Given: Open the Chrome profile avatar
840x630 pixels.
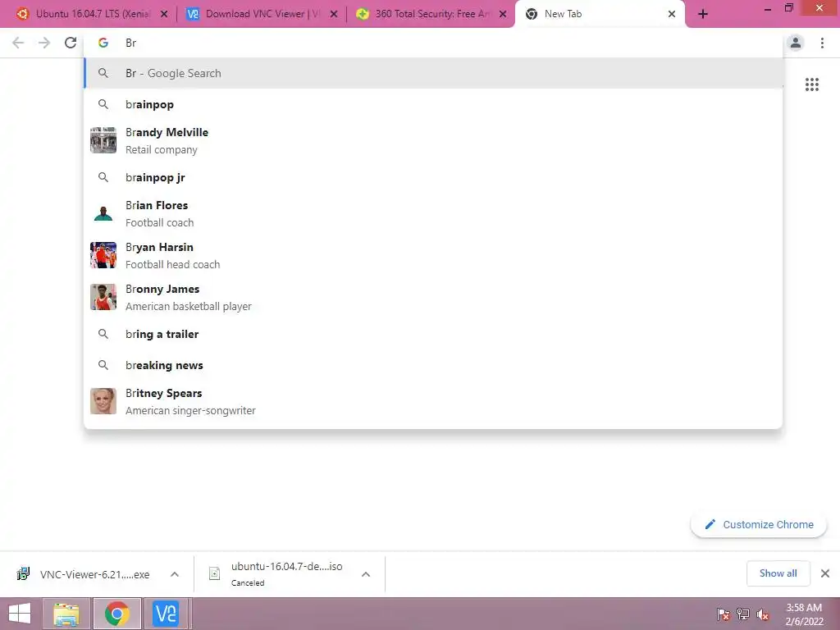Looking at the screenshot, I should point(796,43).
